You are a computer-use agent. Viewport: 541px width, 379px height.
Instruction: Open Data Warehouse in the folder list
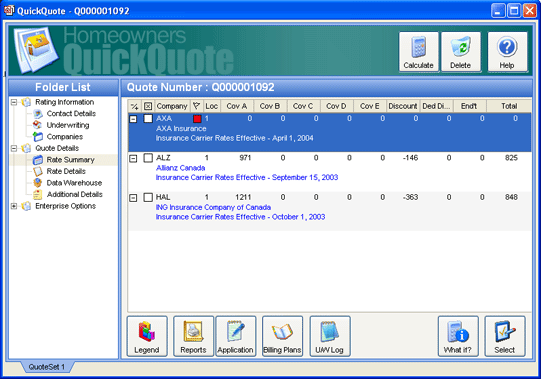(x=74, y=183)
